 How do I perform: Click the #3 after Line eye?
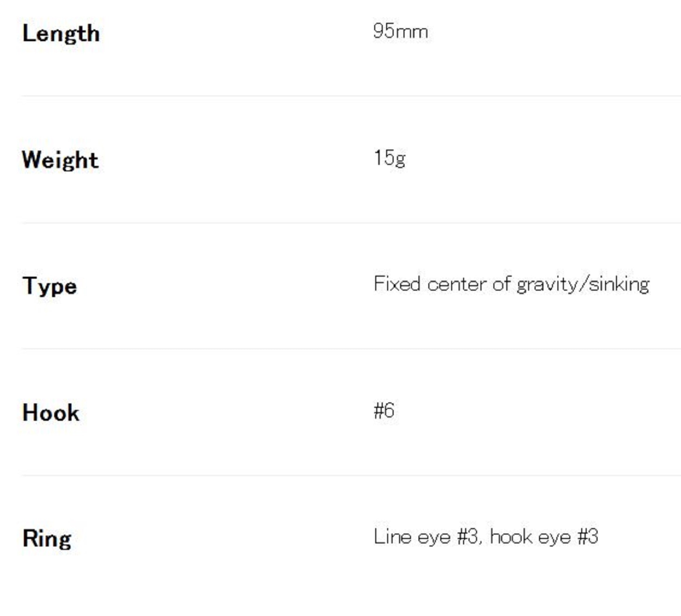coord(469,537)
